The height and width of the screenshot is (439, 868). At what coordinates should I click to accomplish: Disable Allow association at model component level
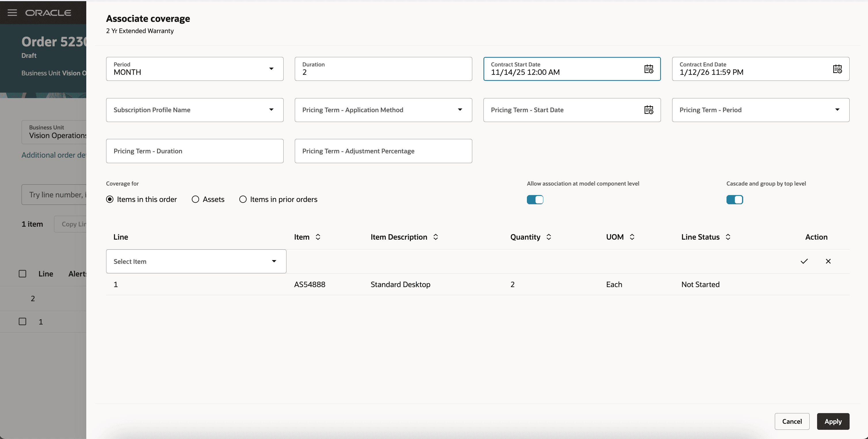point(535,200)
